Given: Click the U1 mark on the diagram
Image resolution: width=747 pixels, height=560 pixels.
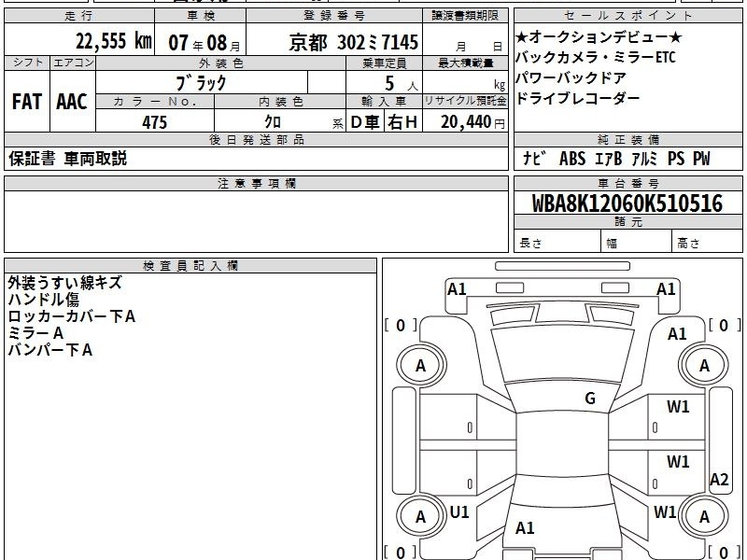Looking at the screenshot, I should [x=459, y=512].
